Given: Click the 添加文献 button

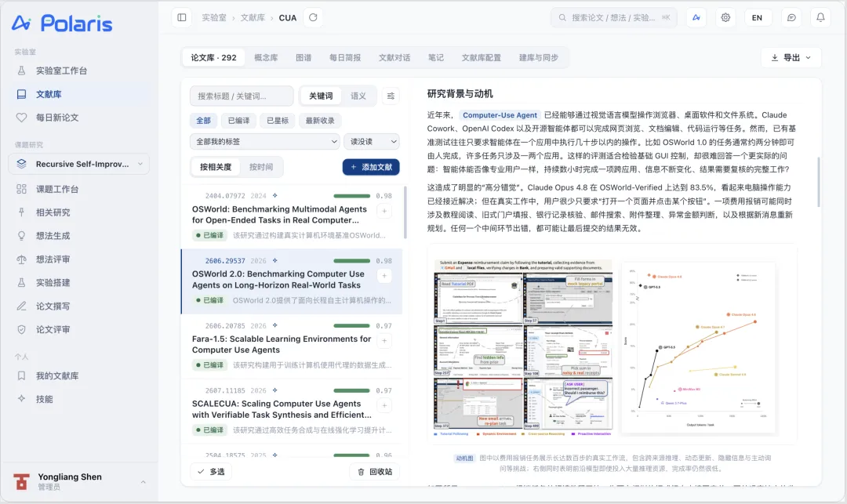Looking at the screenshot, I should point(371,167).
